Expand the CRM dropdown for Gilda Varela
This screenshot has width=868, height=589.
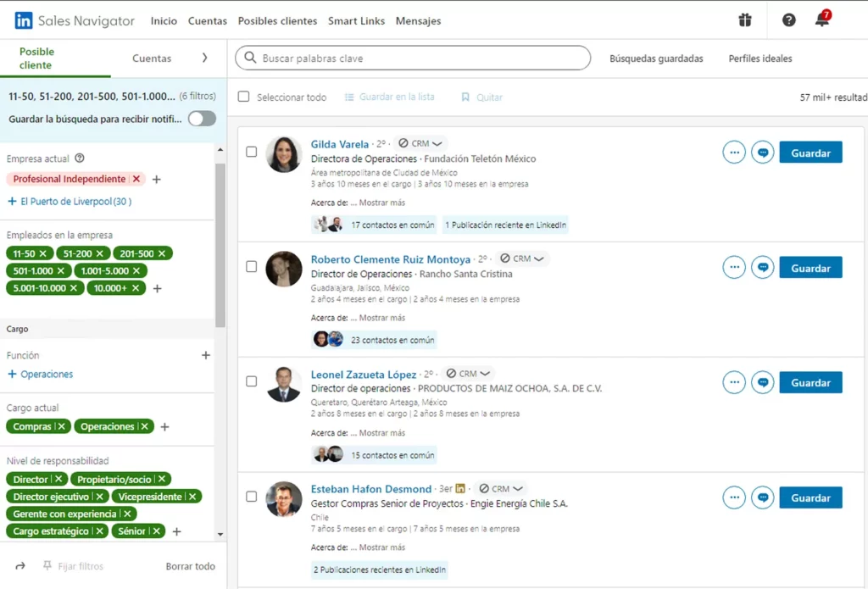(x=421, y=144)
